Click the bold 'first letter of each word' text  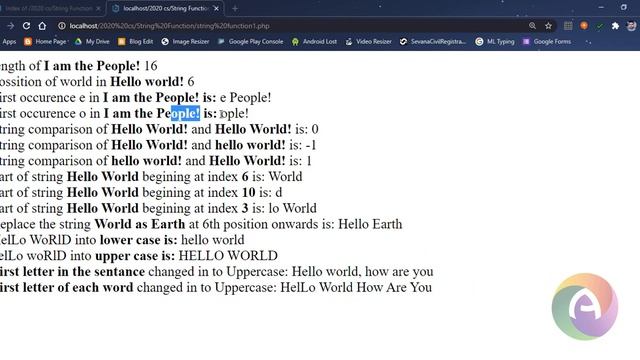click(x=67, y=287)
